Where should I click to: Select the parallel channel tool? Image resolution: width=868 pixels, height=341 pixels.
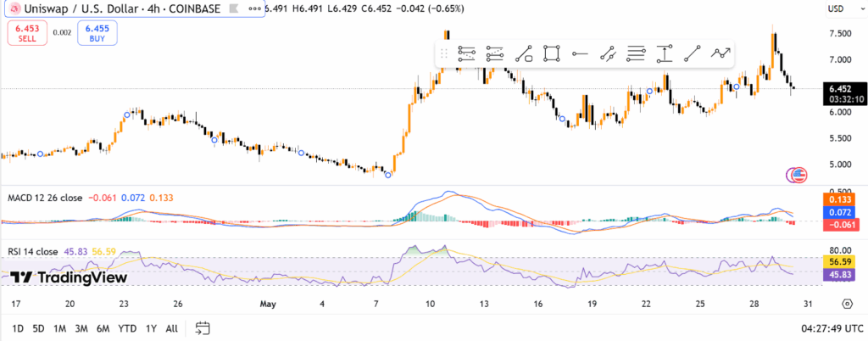(x=608, y=53)
